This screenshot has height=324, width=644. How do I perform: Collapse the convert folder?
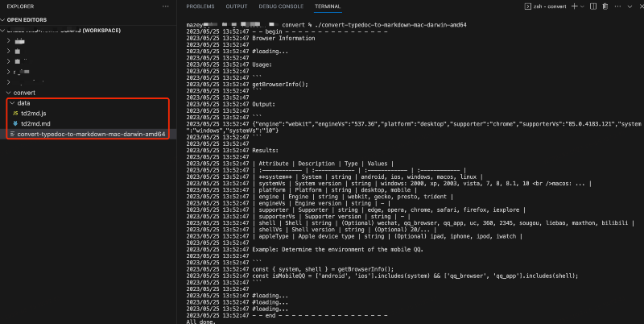(x=9, y=93)
